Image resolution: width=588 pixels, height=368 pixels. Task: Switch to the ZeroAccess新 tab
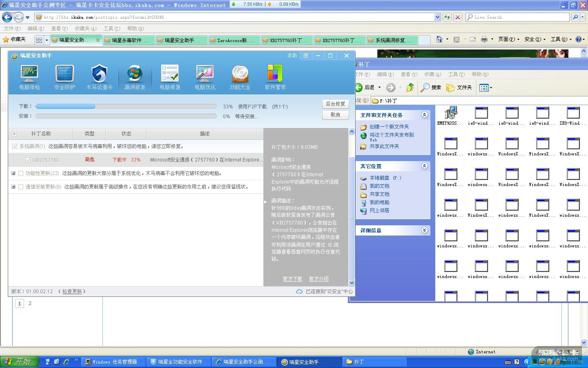pyautogui.click(x=234, y=40)
